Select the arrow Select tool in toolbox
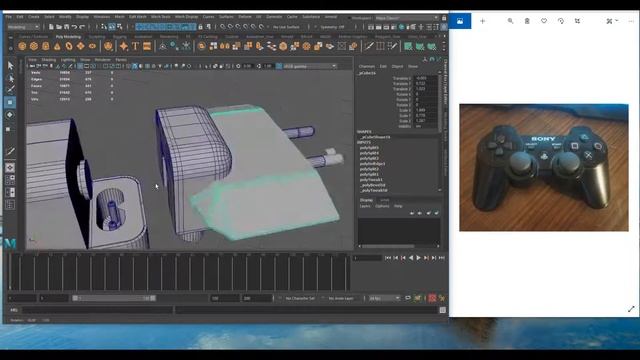 (x=10, y=66)
